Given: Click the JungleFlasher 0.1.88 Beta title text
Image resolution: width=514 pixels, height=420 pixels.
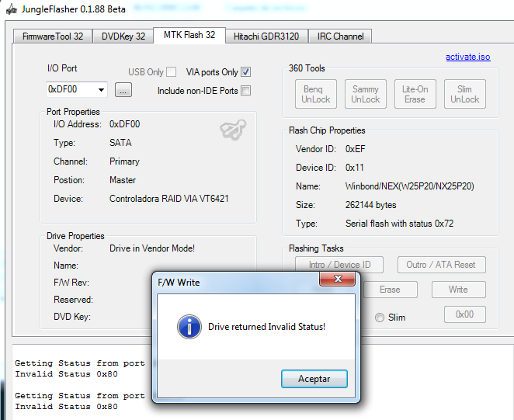Looking at the screenshot, I should point(74,9).
